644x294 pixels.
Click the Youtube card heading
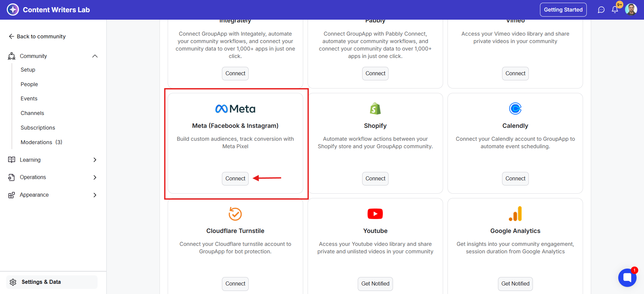375,231
